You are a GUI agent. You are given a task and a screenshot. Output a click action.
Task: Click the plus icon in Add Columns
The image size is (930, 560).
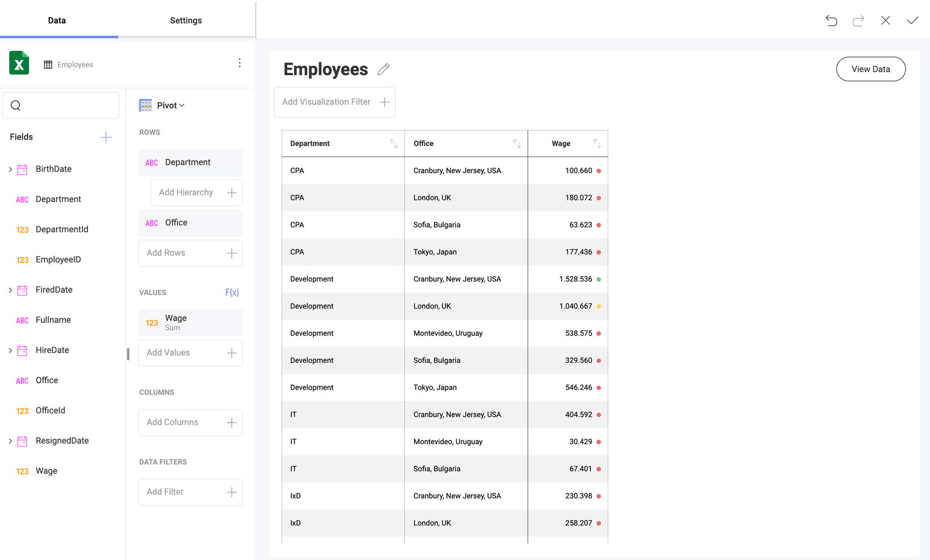[x=232, y=423]
